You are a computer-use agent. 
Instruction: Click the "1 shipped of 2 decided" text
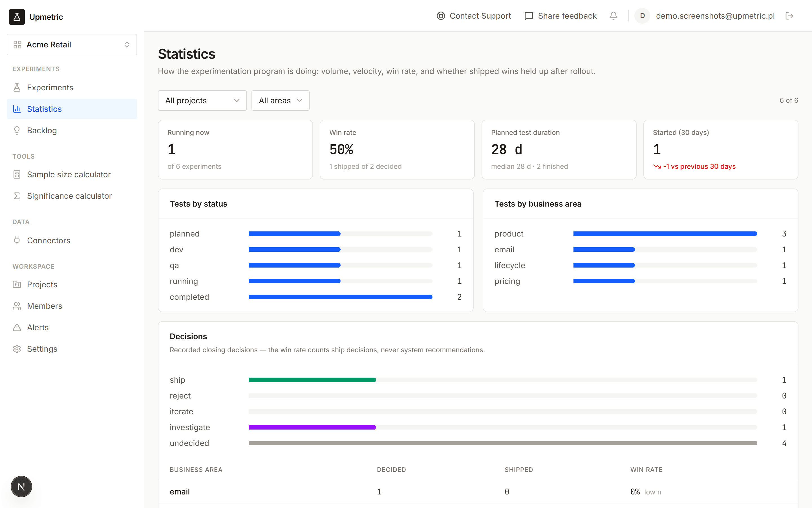365,166
